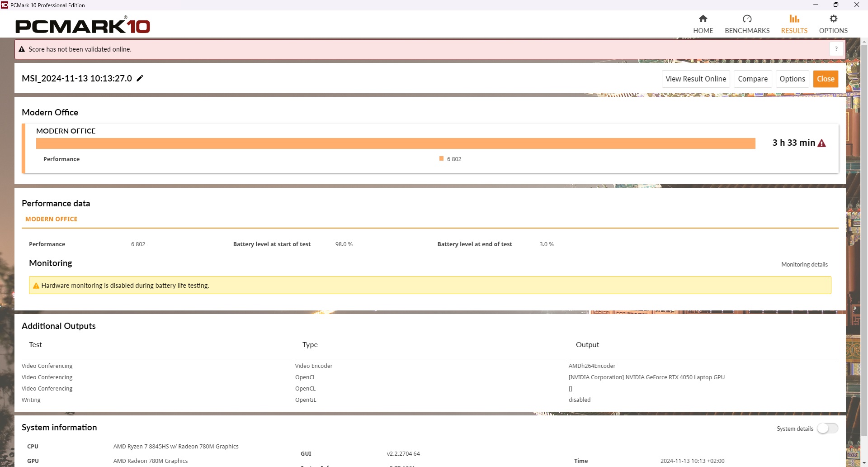Open the Options gear icon
The image size is (868, 467).
[x=833, y=19]
